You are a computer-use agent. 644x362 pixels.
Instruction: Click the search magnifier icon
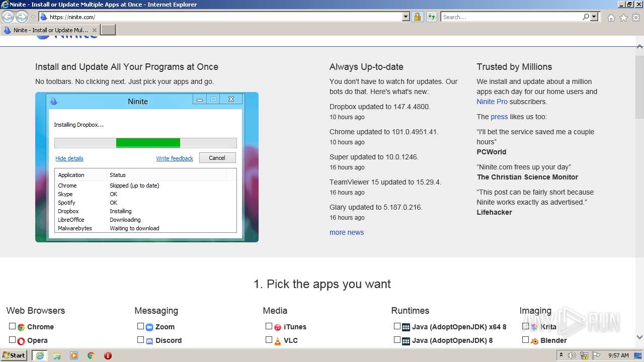pyautogui.click(x=586, y=17)
